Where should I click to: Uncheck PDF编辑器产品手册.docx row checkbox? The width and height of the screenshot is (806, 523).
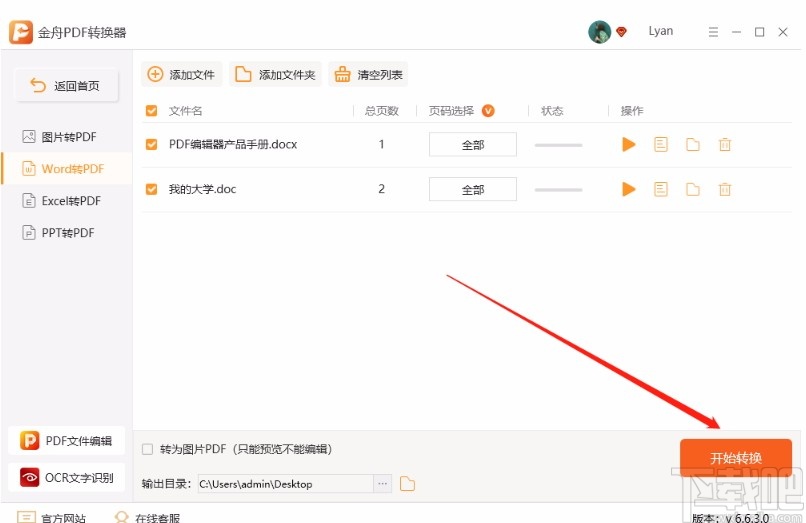pos(151,145)
